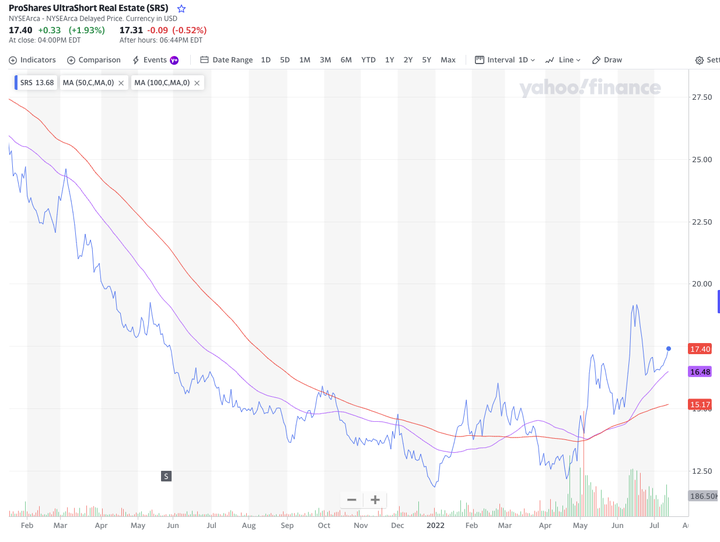Viewport: 720px width, 542px height.
Task: Click the S split event marker
Action: pos(166,476)
